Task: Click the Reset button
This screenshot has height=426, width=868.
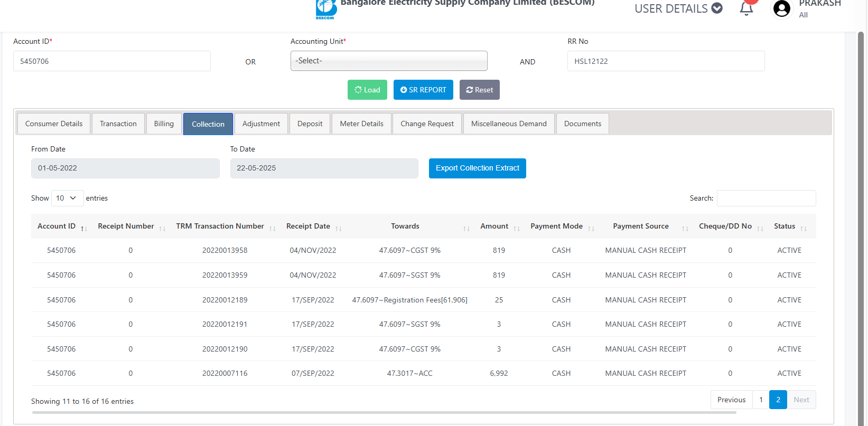Action: 479,90
